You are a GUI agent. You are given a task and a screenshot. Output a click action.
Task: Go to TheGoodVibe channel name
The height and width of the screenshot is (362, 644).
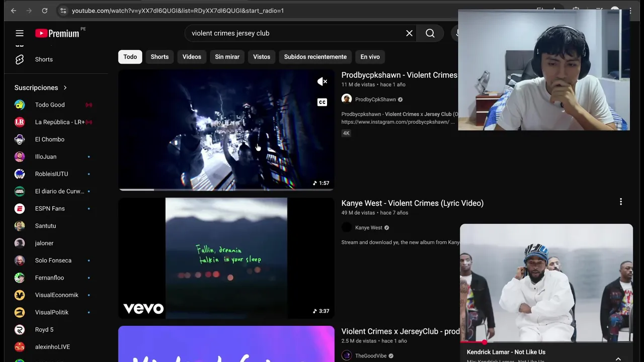[371, 356]
